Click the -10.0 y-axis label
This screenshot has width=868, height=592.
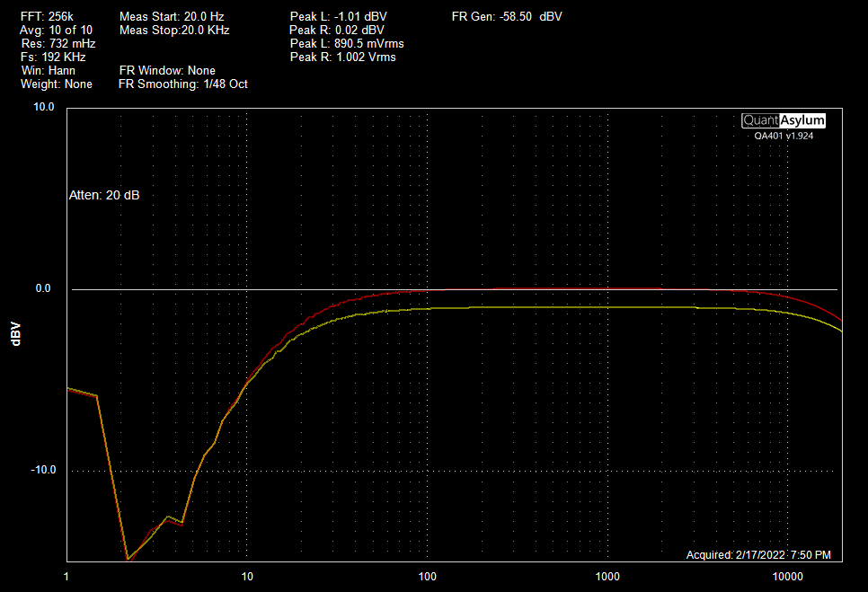[43, 470]
